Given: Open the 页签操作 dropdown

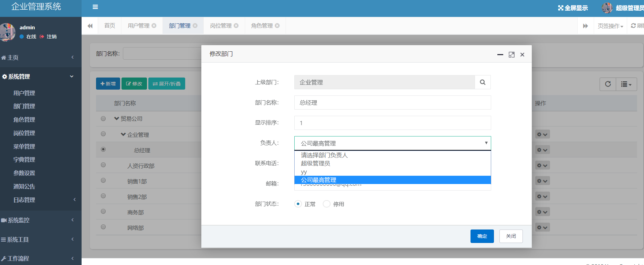Looking at the screenshot, I should click(x=610, y=26).
